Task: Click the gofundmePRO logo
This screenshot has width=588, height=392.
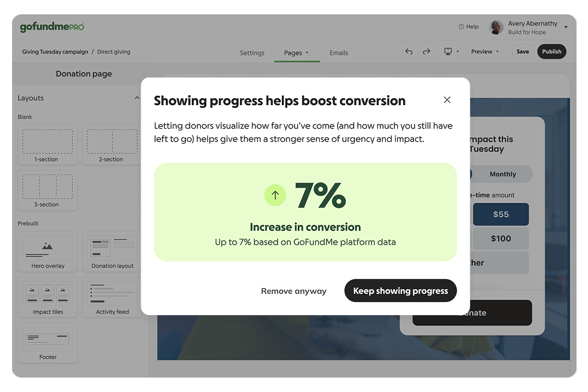Action: pos(52,26)
